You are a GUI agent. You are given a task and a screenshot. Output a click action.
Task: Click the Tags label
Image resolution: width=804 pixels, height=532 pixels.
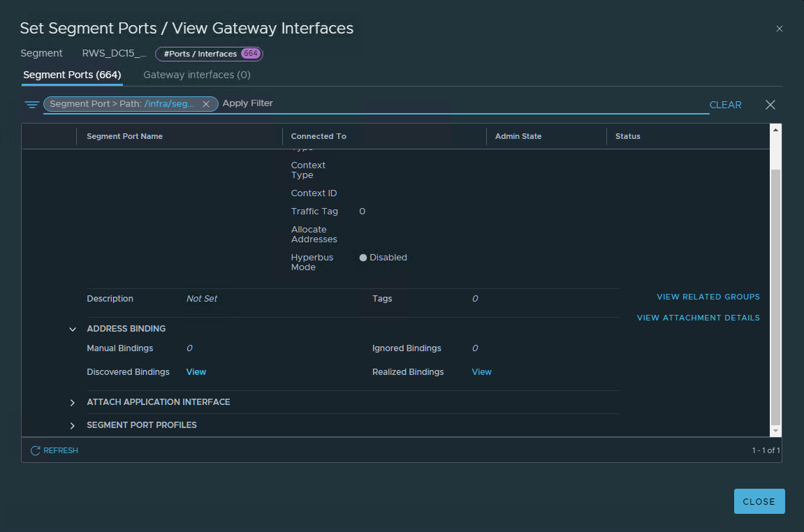[x=382, y=299]
